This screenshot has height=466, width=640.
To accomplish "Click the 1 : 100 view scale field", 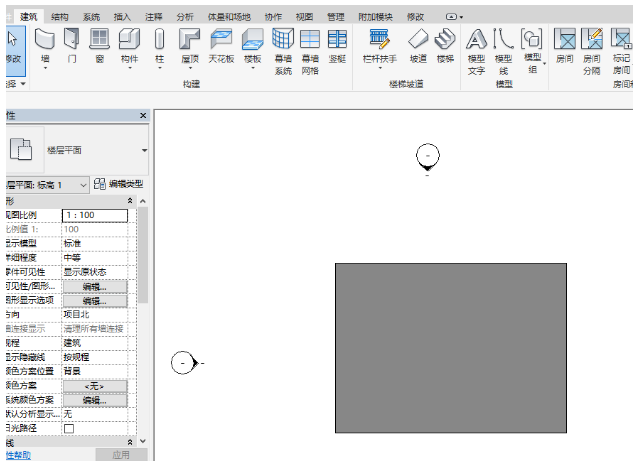I will tap(95, 215).
